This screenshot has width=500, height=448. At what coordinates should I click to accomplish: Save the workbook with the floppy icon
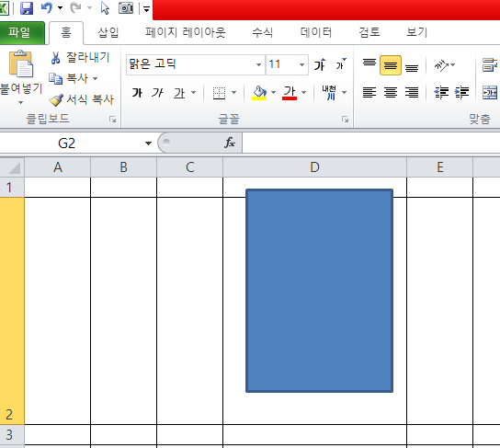[27, 8]
